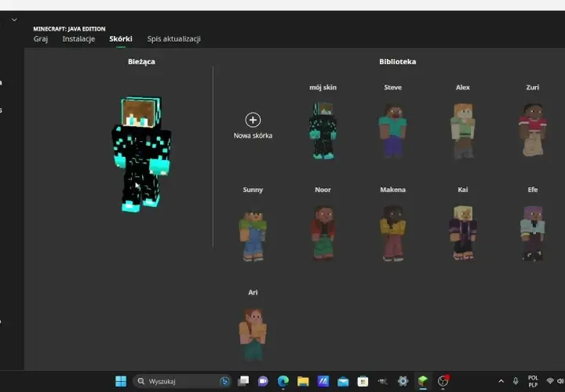
Task: Open the Teams chat taskbar icon
Action: 263,381
